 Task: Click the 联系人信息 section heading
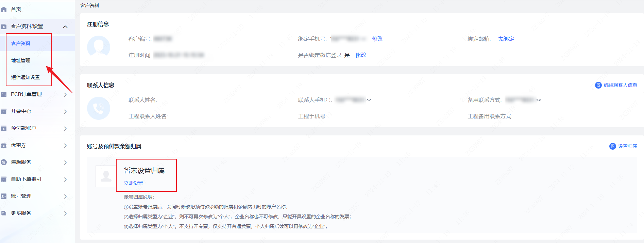point(101,85)
